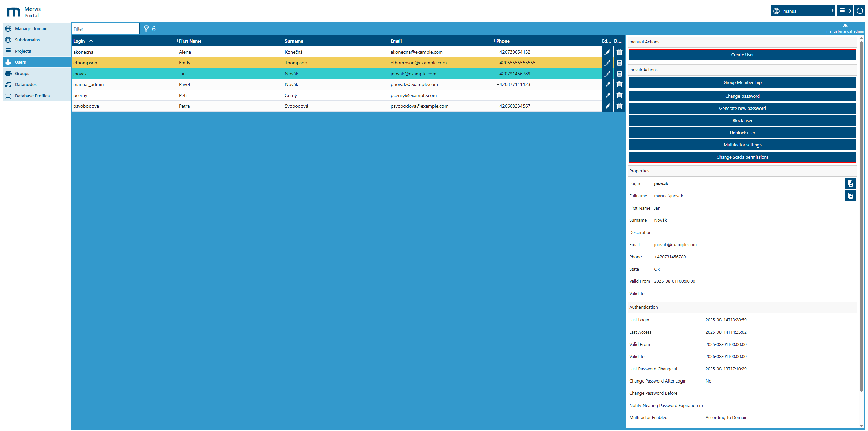The height and width of the screenshot is (431, 868).
Task: Open Database Profiles in sidebar
Action: pyautogui.click(x=36, y=96)
